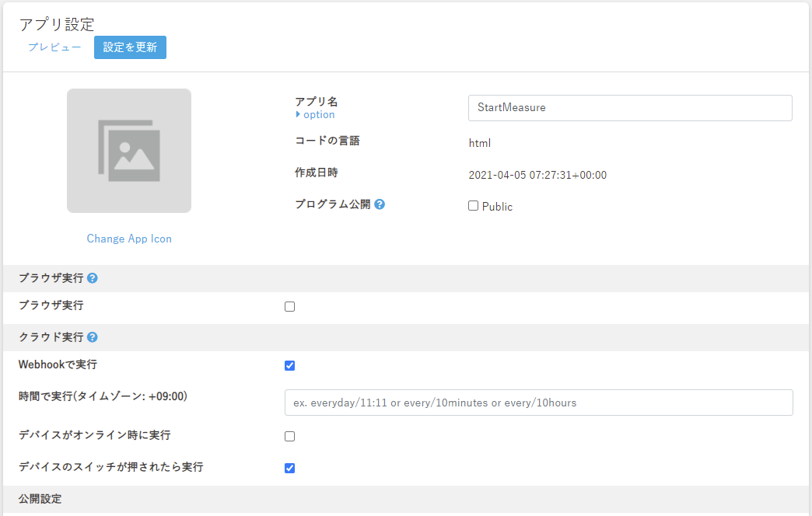Image resolution: width=812 pixels, height=516 pixels.
Task: Enable デバイスがオンライン時に実行 checkbox
Action: click(289, 437)
